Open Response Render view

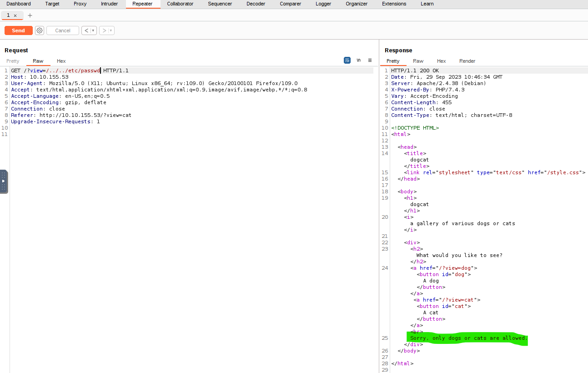coord(467,61)
